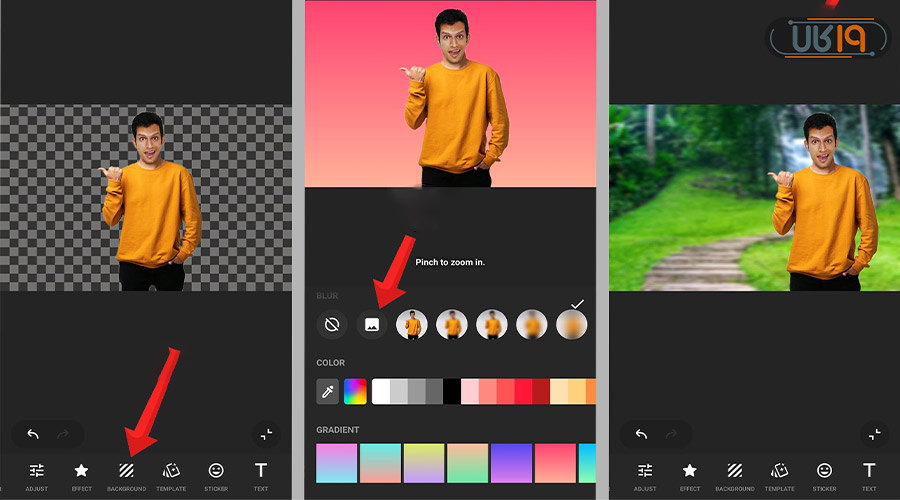Select the first pink-blue gradient swatch
The image size is (900, 500).
coord(336,463)
